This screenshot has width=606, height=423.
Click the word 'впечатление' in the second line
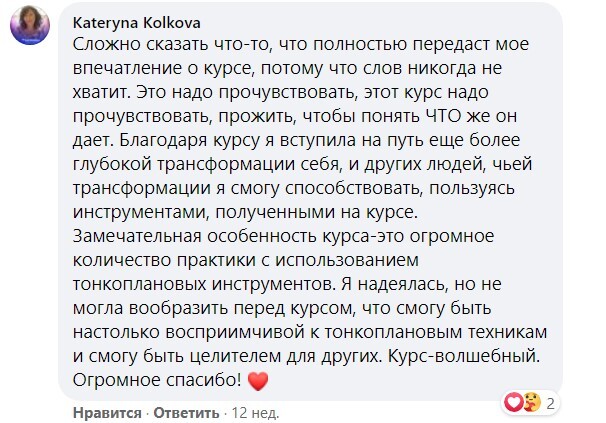point(129,68)
